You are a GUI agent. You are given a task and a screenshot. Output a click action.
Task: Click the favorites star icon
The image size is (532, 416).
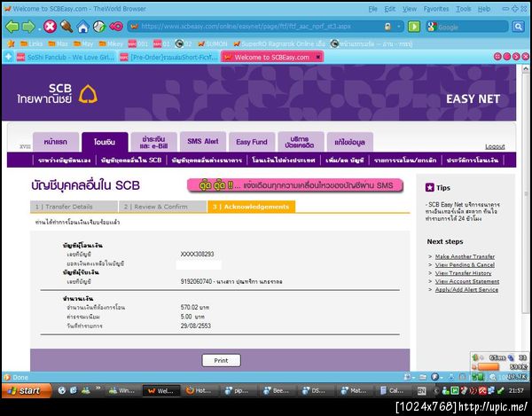tap(11, 43)
